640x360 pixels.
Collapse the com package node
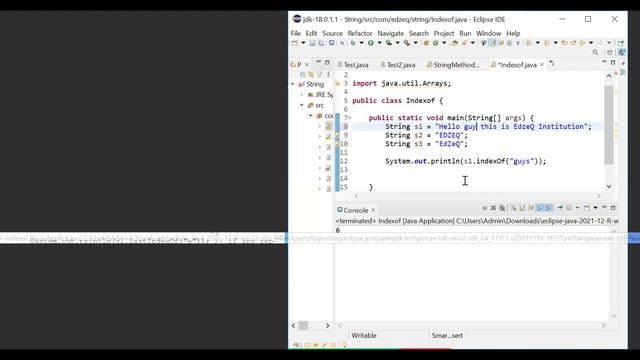[311, 116]
